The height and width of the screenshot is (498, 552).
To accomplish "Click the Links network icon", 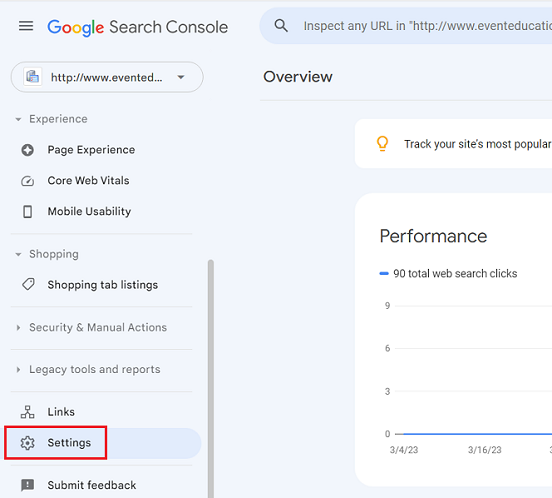I will pyautogui.click(x=27, y=412).
